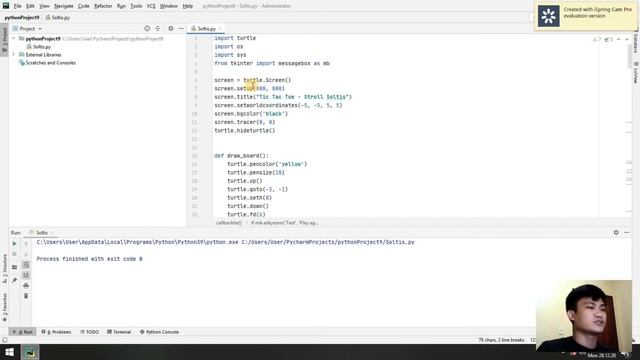Click the up-the-stack-trace arrow icon
This screenshot has height=360, width=640.
[x=26, y=244]
